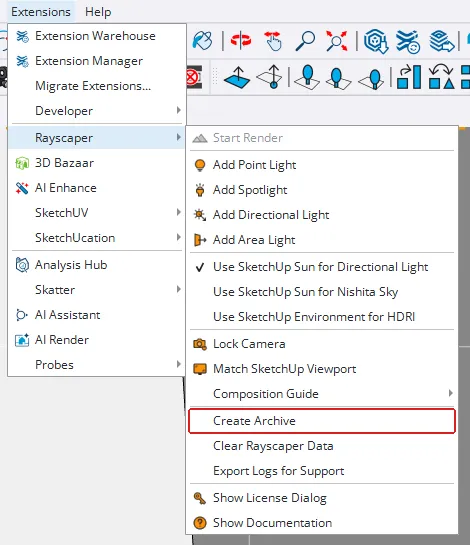Click the middle blue tree-on-plane icon

point(338,78)
